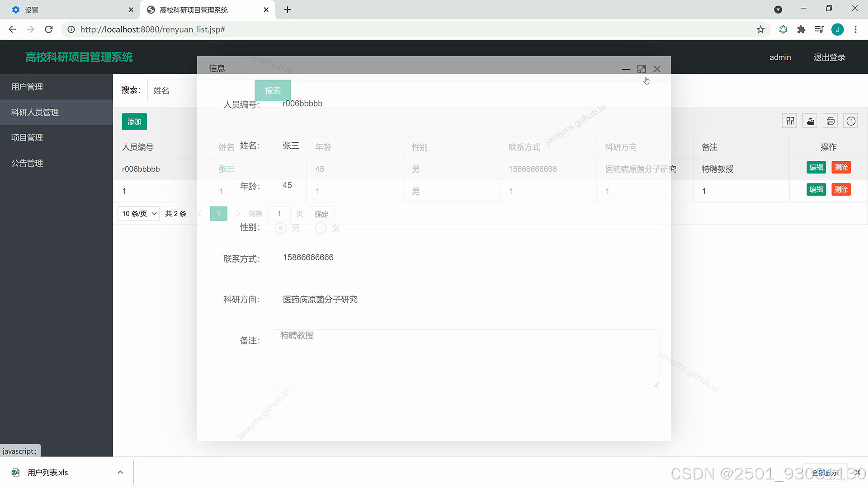Screen dimensions: 868x488
Task: Click the 添加 button
Action: coord(134,122)
